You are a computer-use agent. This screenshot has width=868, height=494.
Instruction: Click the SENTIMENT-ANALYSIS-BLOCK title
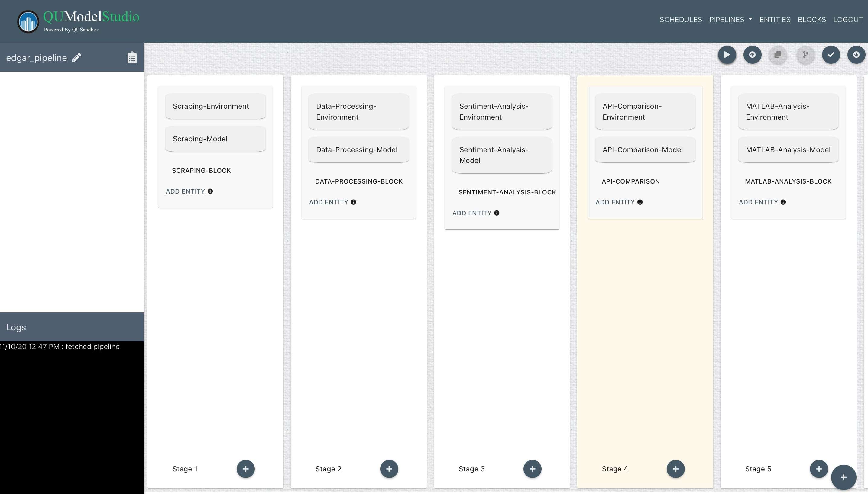pyautogui.click(x=507, y=192)
